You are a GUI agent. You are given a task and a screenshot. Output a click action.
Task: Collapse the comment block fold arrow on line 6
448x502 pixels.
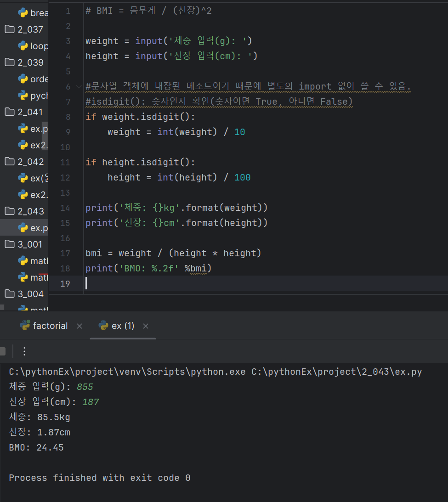(x=79, y=87)
